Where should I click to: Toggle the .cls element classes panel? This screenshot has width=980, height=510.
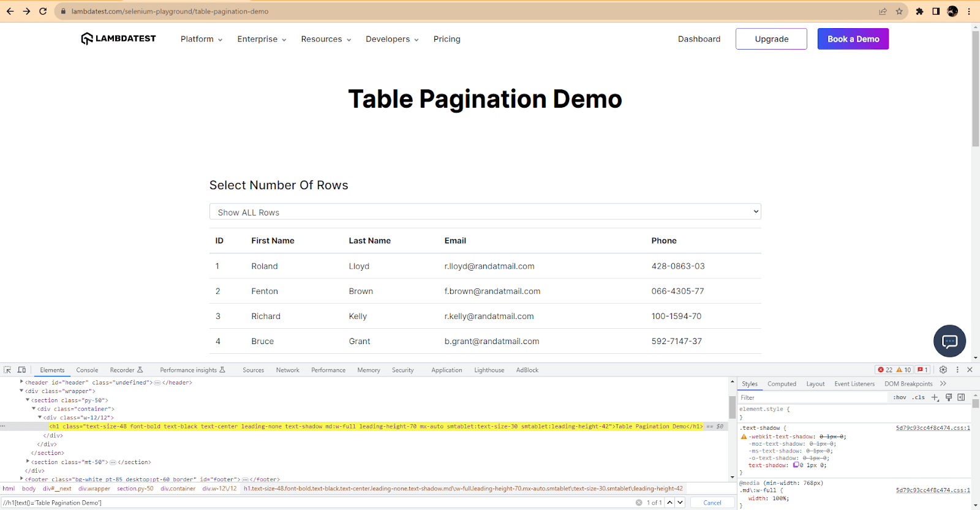click(x=918, y=397)
